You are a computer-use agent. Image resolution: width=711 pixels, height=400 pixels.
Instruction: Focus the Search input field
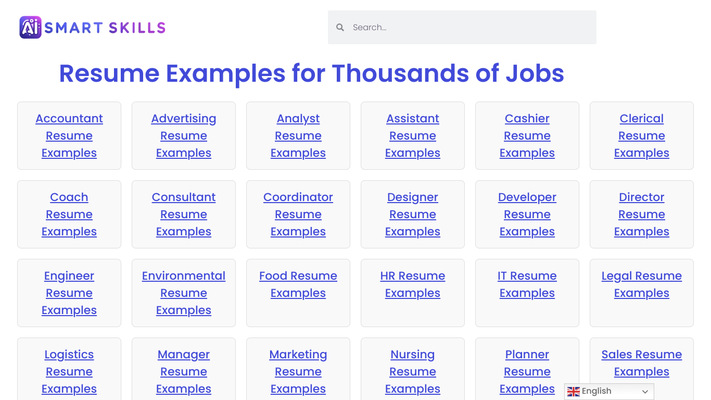tap(462, 28)
